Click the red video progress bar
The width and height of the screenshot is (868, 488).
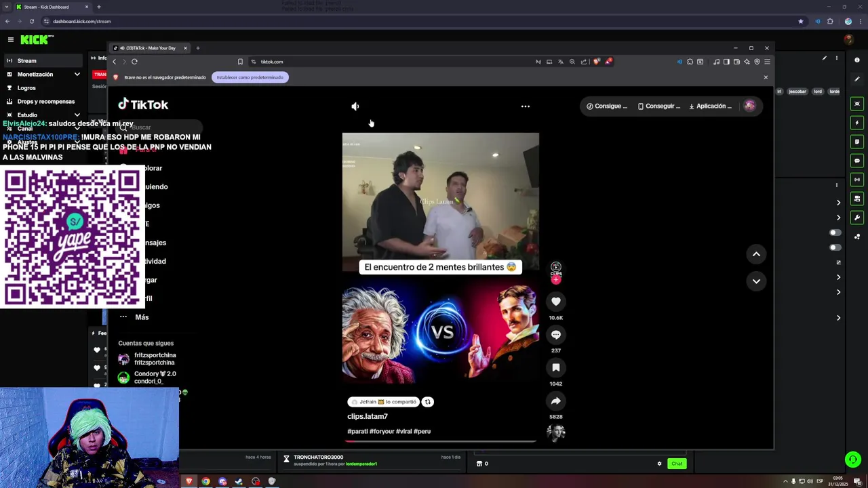click(441, 441)
